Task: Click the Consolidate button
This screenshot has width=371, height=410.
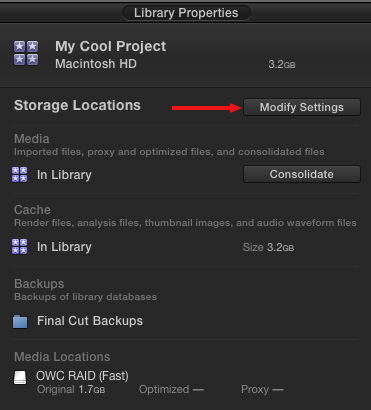Action: click(302, 174)
